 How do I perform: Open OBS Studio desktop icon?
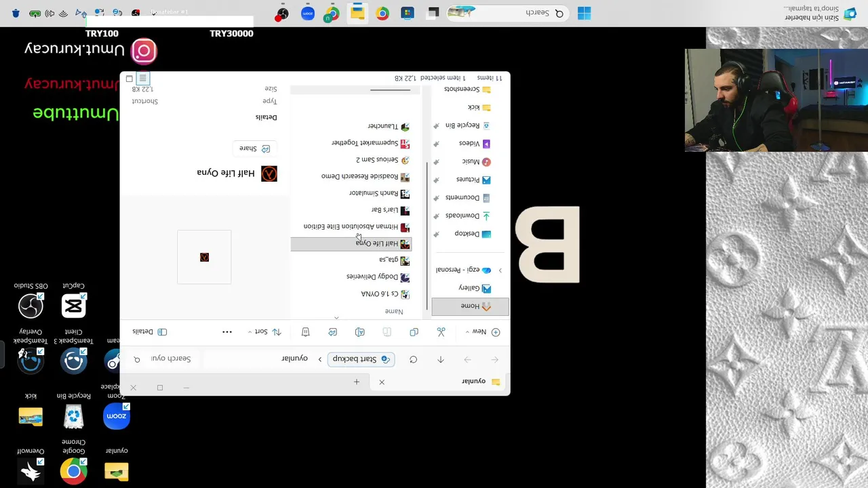click(x=31, y=300)
